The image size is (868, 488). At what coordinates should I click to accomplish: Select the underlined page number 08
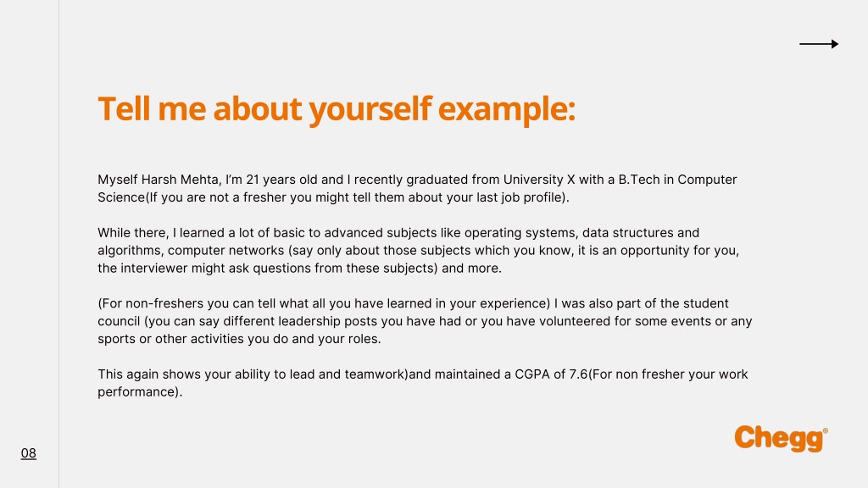(29, 453)
